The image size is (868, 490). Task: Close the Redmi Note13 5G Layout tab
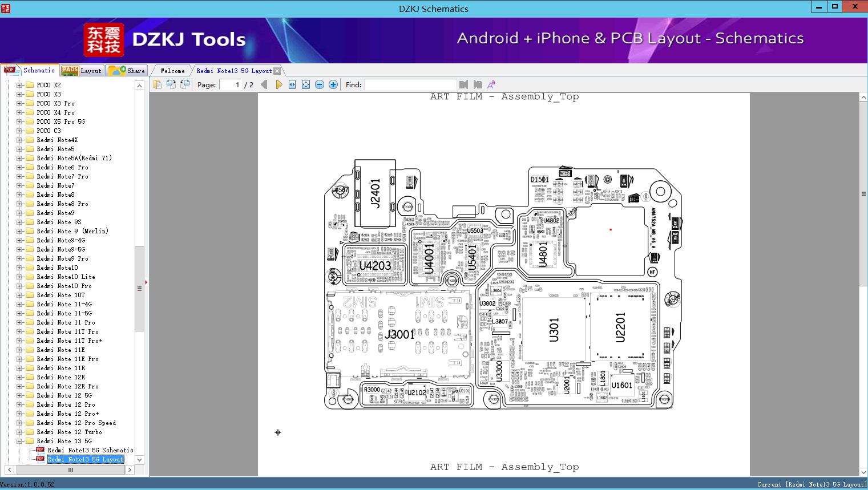[x=277, y=71]
